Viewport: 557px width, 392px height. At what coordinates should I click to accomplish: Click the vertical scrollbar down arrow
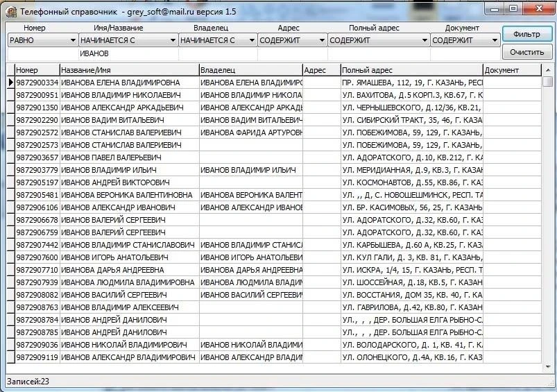(548, 367)
